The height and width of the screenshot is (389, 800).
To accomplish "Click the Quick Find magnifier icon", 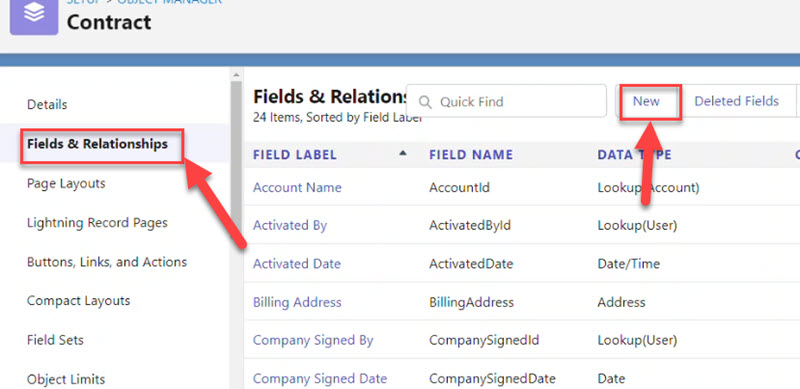I will pyautogui.click(x=425, y=102).
